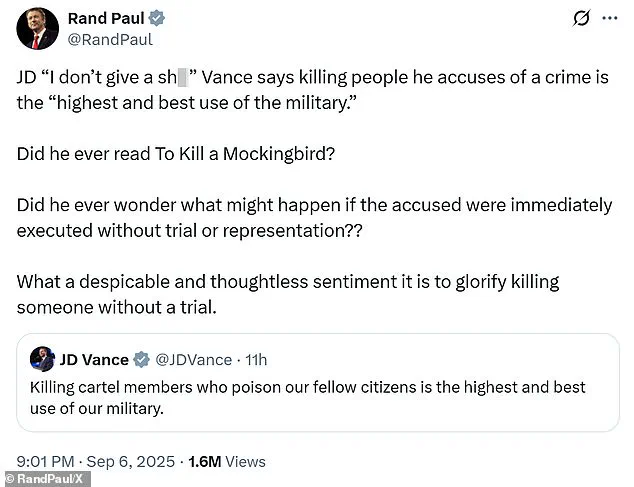This screenshot has height=487, width=634.
Task: Click the Grok icon beside the more menu
Action: (578, 19)
